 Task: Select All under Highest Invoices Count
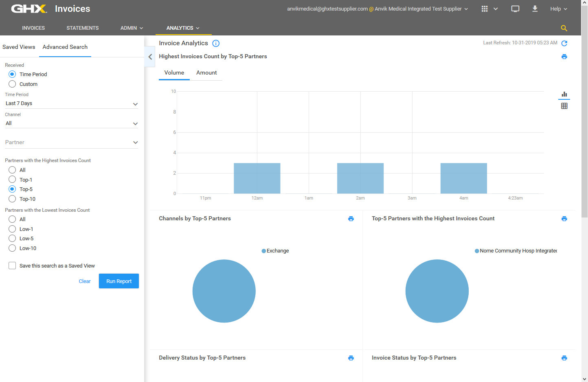click(x=12, y=170)
